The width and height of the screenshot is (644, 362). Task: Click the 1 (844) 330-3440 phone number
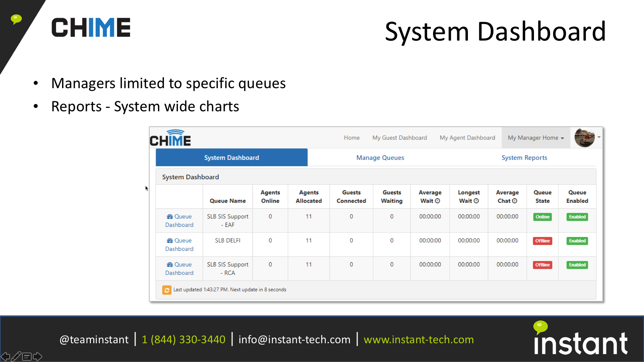tap(183, 340)
